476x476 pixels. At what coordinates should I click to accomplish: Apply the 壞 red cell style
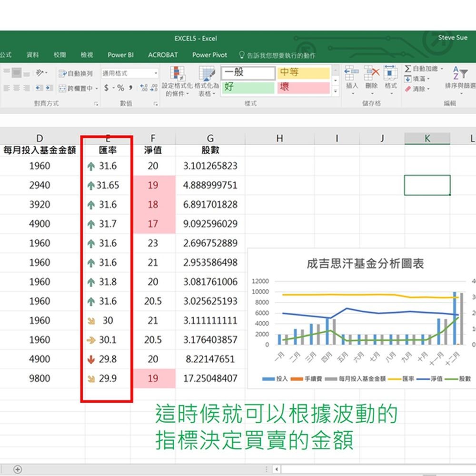coord(303,88)
